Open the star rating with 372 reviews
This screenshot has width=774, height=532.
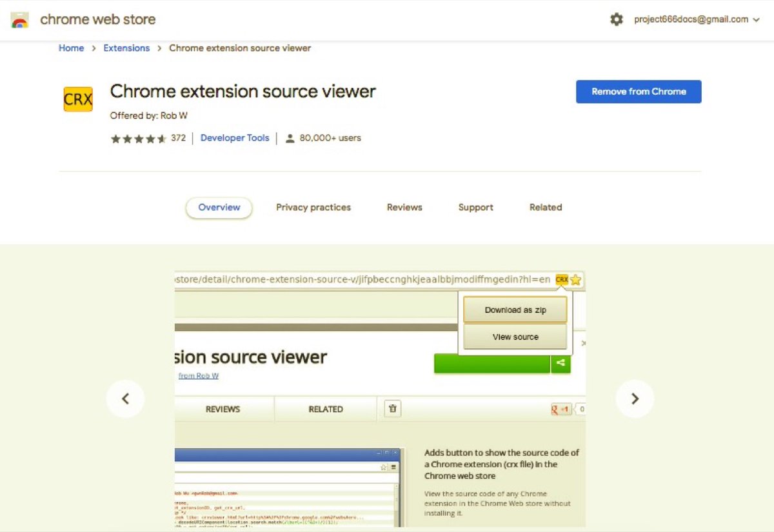[x=148, y=138]
